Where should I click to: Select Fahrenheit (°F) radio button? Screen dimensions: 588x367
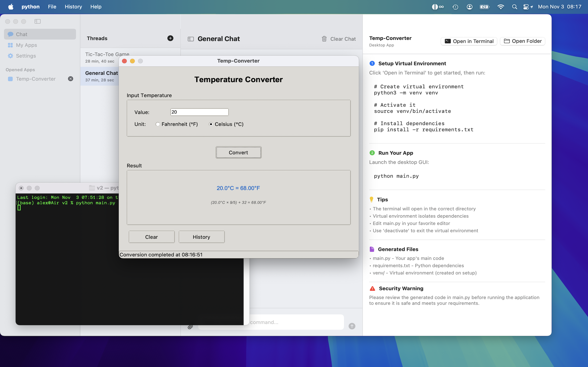pyautogui.click(x=158, y=124)
